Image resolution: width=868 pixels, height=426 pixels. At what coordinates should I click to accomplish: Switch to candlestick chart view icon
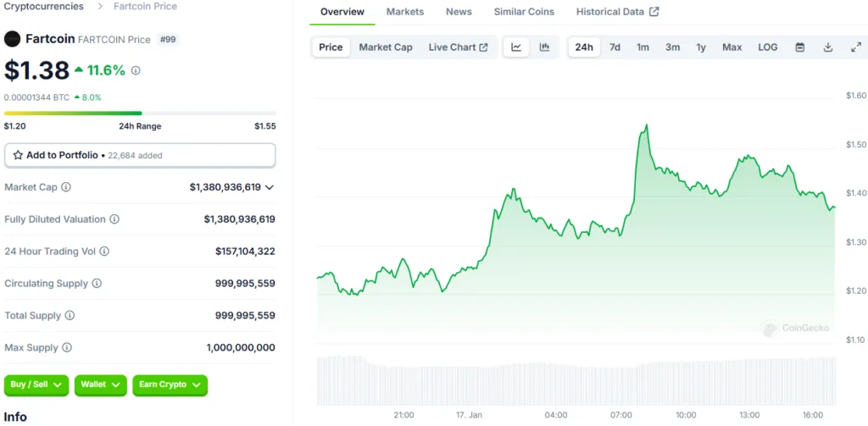[x=545, y=47]
